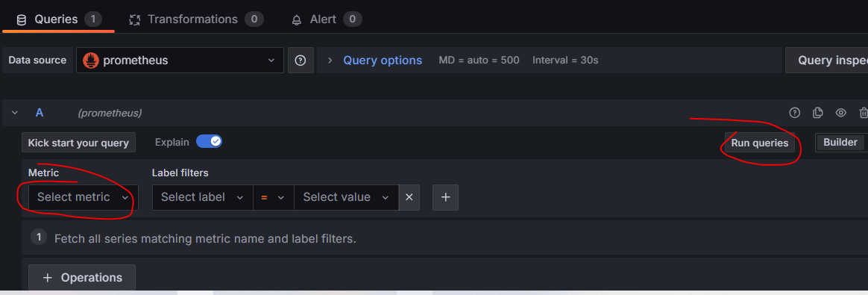
Task: Open the Select value dropdown
Action: 346,197
